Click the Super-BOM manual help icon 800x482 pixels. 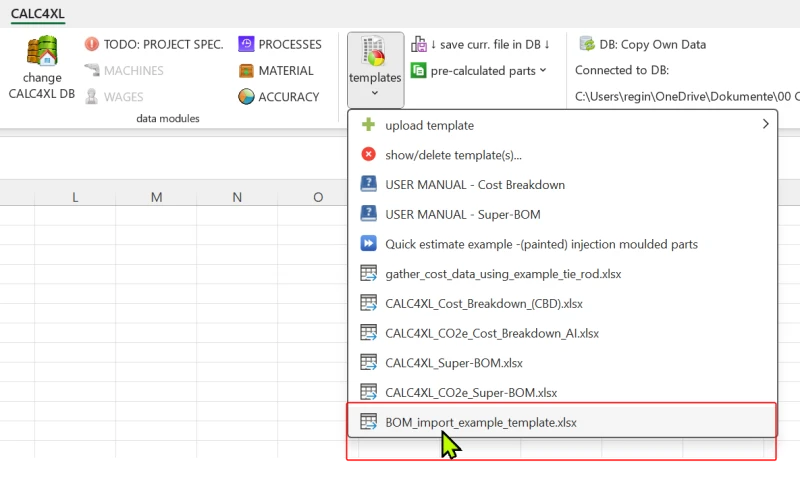pos(368,213)
